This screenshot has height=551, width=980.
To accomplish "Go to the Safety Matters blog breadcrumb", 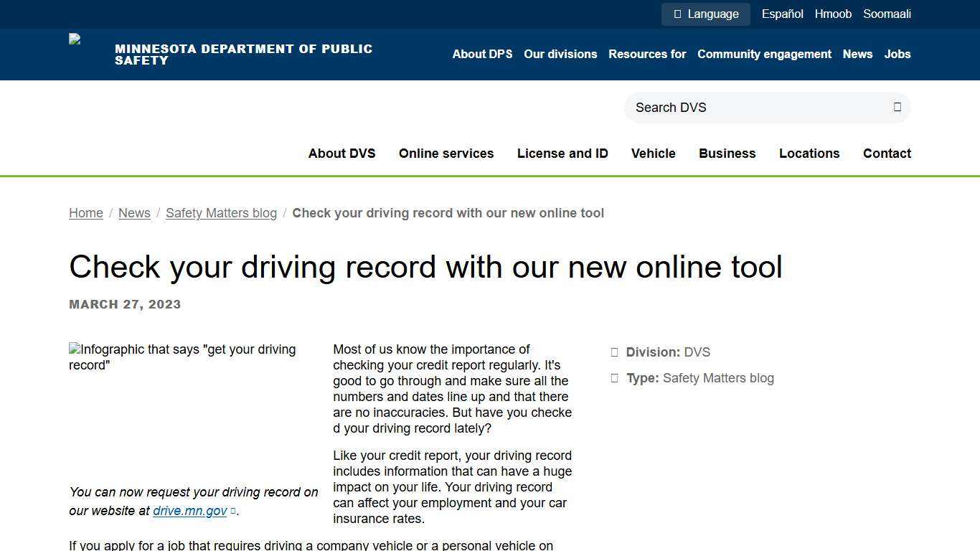I will pos(221,213).
